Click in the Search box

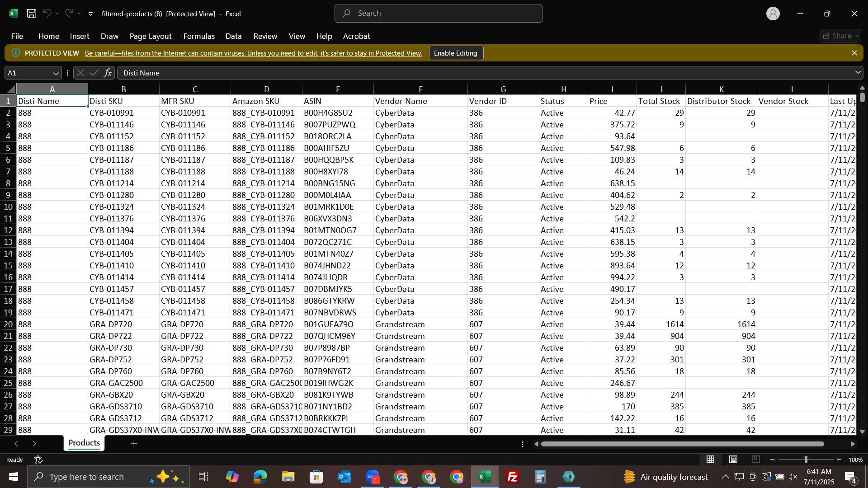438,14
